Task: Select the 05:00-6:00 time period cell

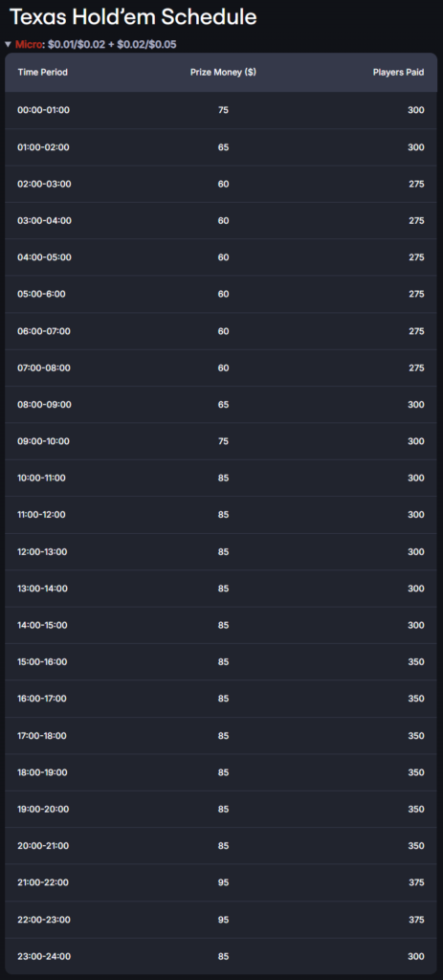Action: [41, 294]
